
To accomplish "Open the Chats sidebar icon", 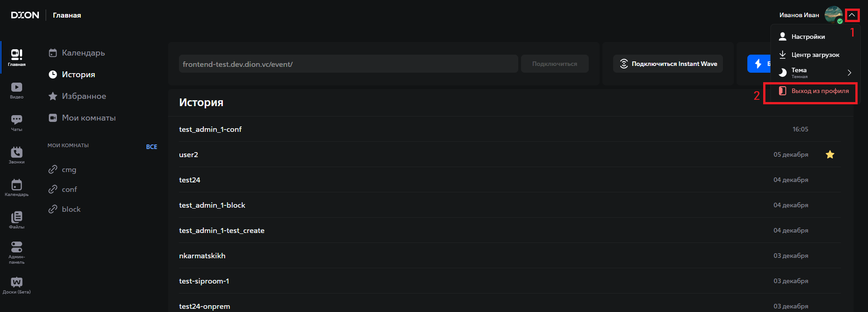I will click(x=17, y=122).
